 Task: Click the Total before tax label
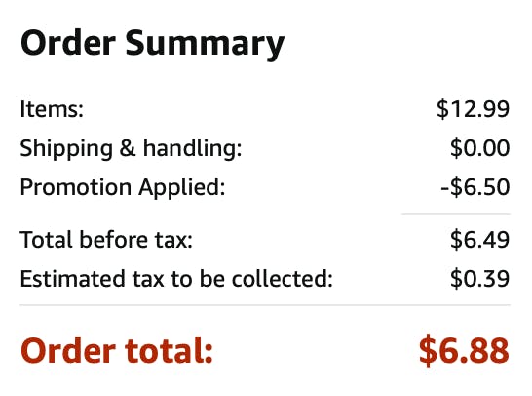pyautogui.click(x=106, y=240)
